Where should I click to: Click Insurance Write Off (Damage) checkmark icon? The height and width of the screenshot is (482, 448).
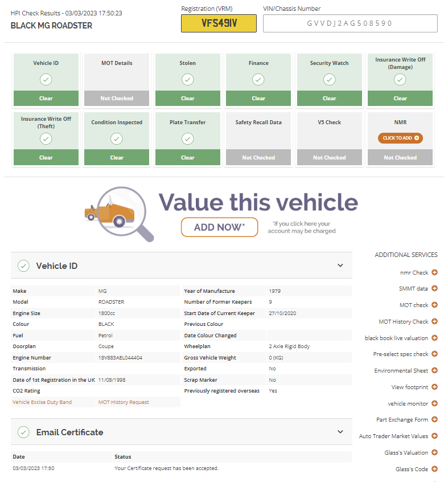pyautogui.click(x=400, y=80)
